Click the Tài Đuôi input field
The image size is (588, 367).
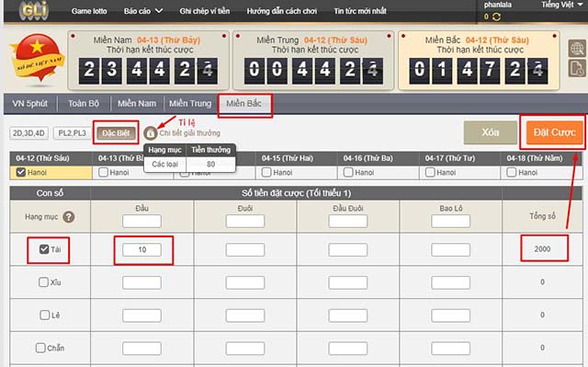click(245, 250)
